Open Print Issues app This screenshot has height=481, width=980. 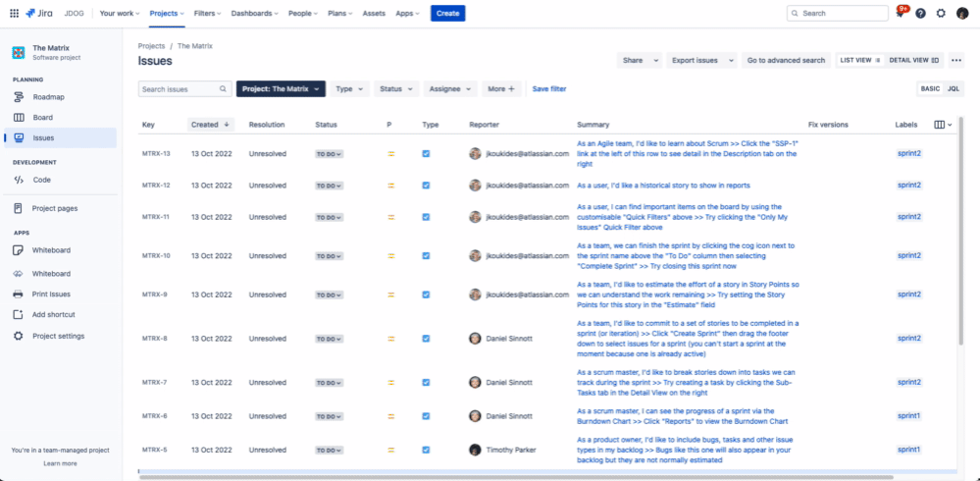point(51,294)
